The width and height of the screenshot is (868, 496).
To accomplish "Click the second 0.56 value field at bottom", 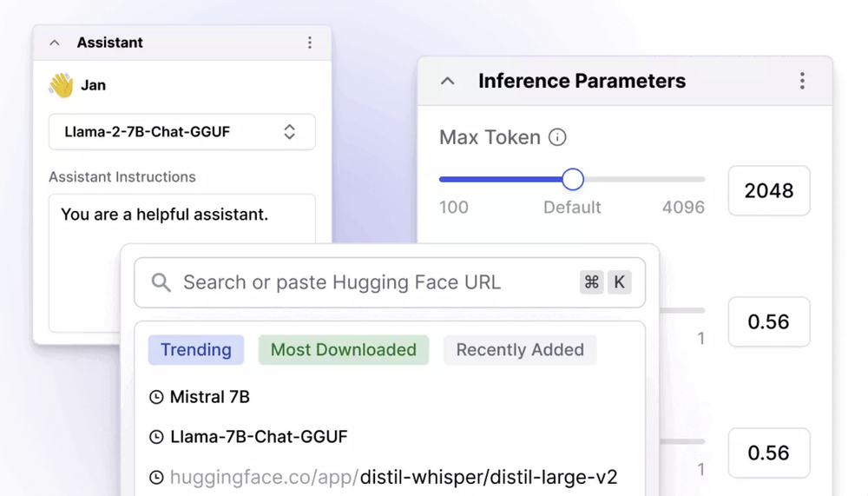I will pos(769,453).
